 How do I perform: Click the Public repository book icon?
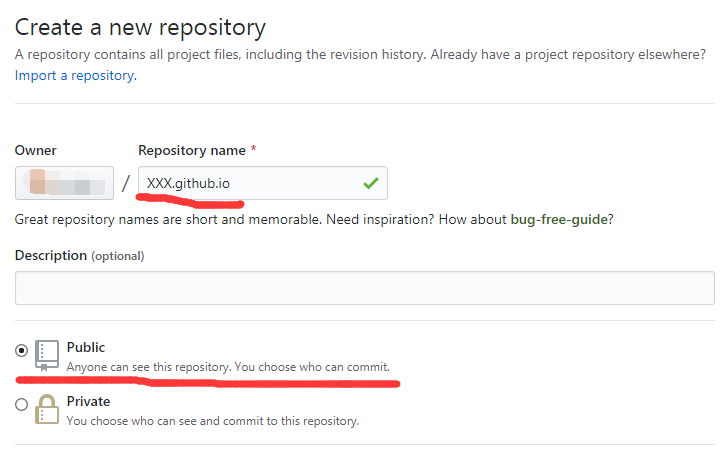47,355
